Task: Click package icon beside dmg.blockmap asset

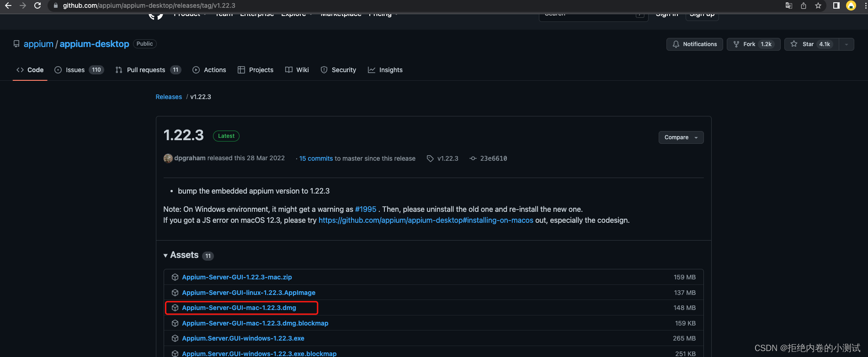Action: [175, 323]
